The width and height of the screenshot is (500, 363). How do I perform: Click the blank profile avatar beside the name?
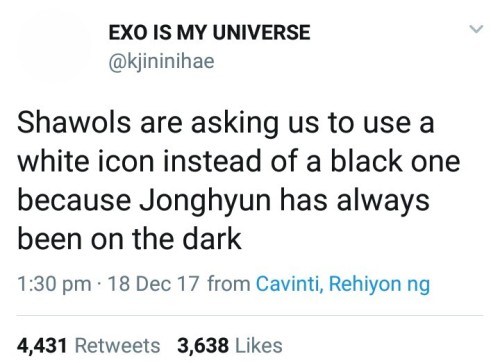(x=55, y=47)
